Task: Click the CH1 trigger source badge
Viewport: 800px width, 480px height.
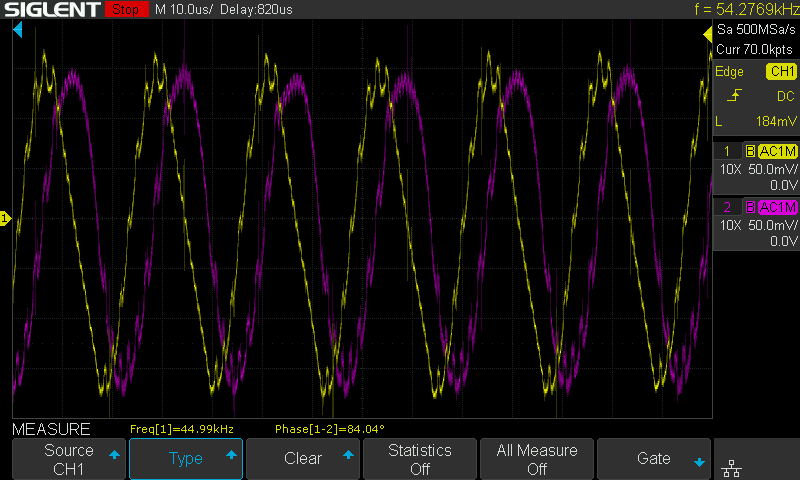Action: [x=780, y=72]
